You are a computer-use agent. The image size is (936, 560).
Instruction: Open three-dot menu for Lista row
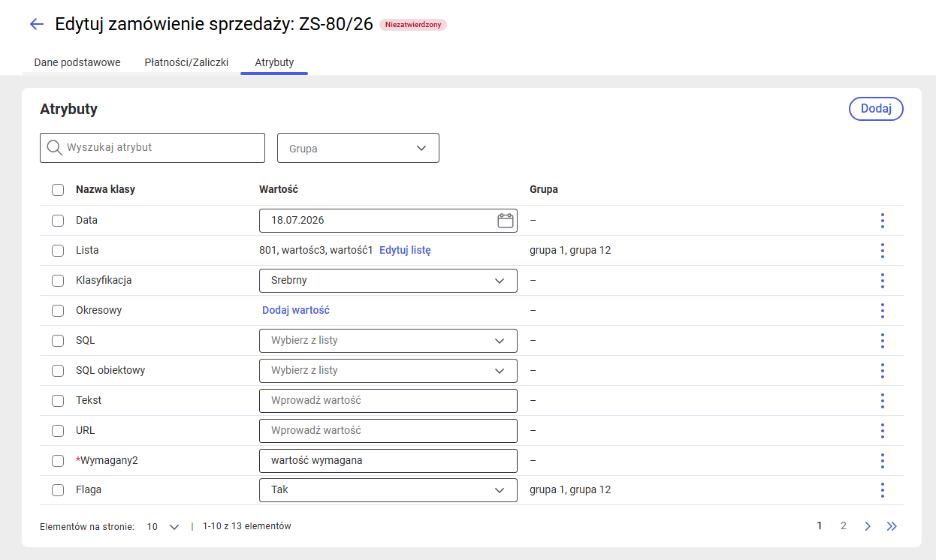coord(882,251)
